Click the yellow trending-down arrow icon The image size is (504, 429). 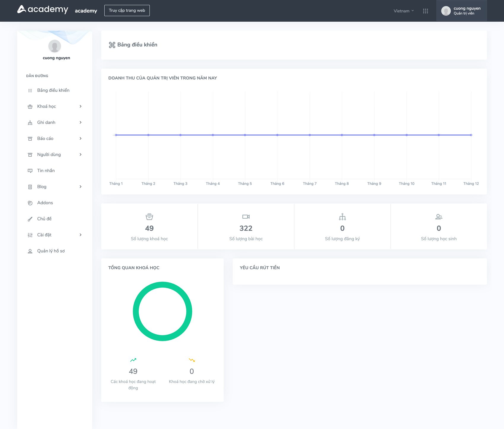(x=192, y=360)
